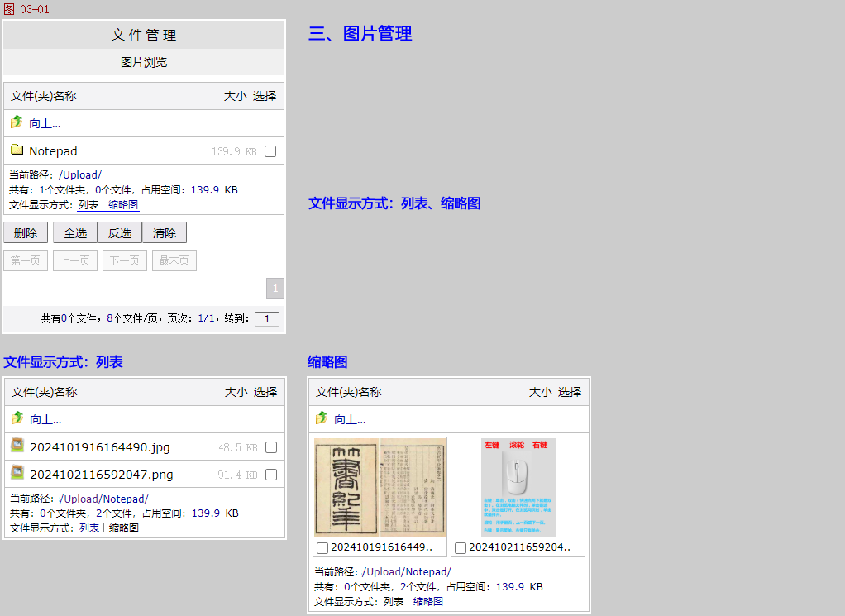The width and height of the screenshot is (845, 616).
Task: Click the up-arrow icon above the 2024101916164490.jpg row
Action: 17,418
